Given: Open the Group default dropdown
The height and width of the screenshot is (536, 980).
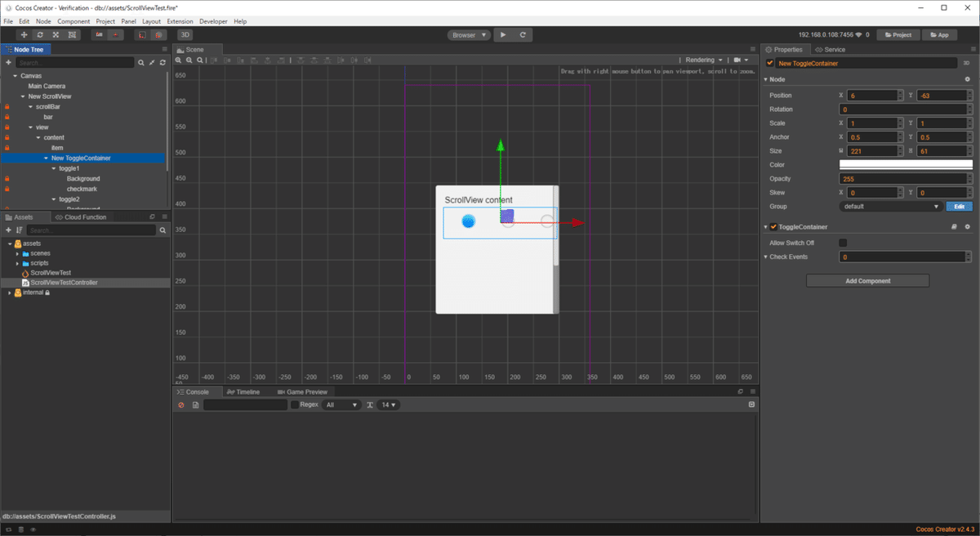Looking at the screenshot, I should [891, 207].
